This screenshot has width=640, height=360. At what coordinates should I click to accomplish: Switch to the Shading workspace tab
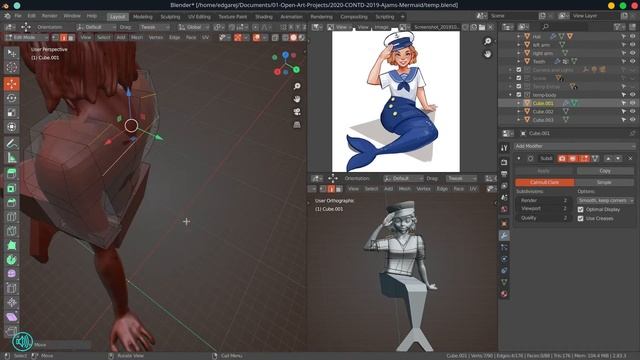click(x=264, y=17)
